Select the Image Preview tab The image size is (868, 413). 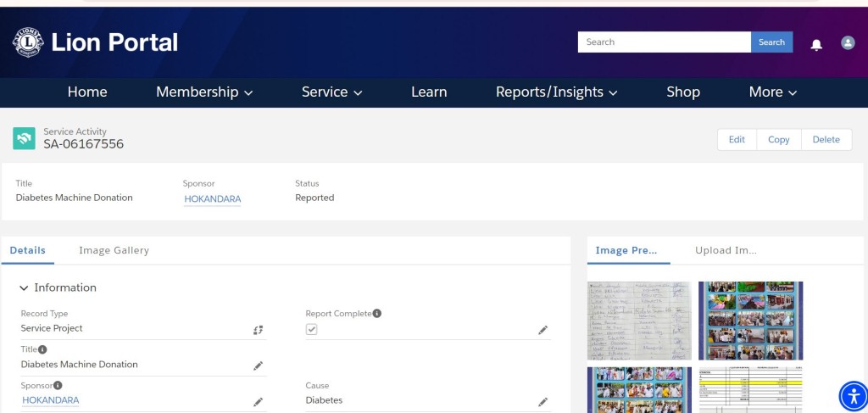coord(626,250)
